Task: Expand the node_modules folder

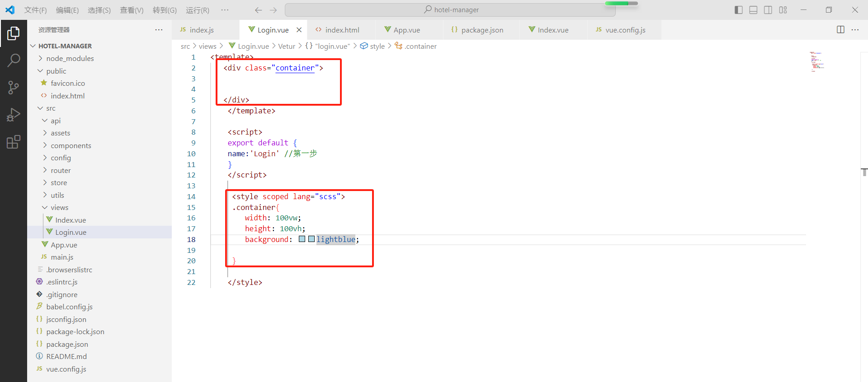Action: 99,58
